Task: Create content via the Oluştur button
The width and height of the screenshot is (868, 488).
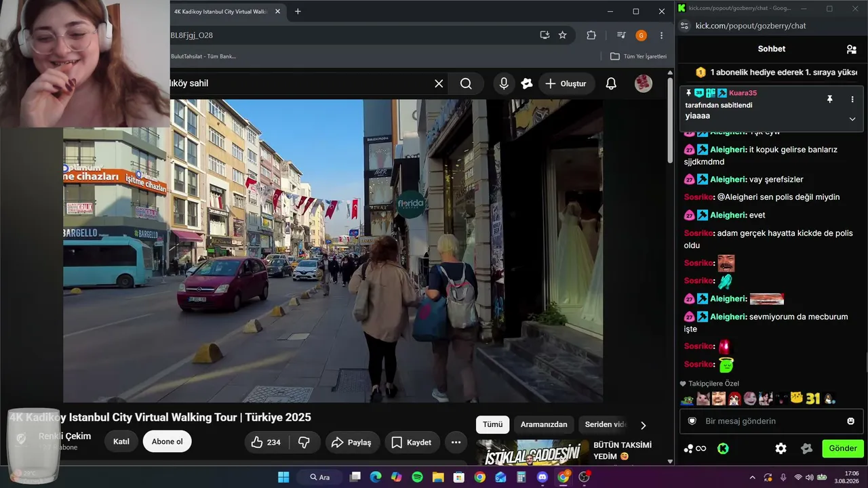Action: point(566,83)
